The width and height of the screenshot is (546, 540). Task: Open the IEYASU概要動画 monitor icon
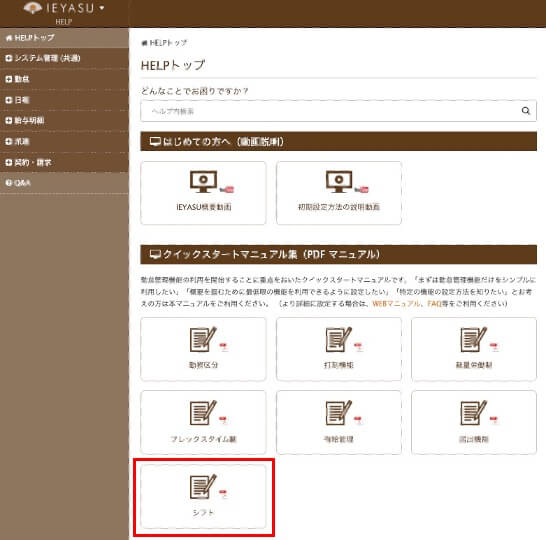[x=203, y=181]
